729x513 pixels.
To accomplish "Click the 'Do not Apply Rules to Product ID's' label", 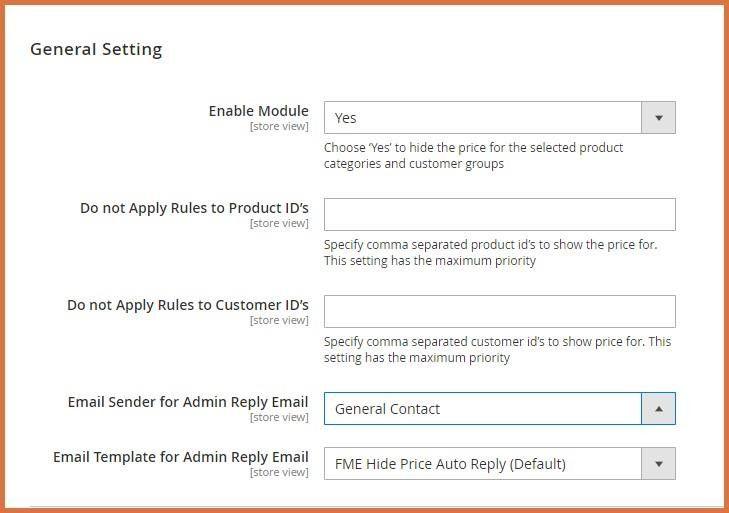I will [x=194, y=208].
